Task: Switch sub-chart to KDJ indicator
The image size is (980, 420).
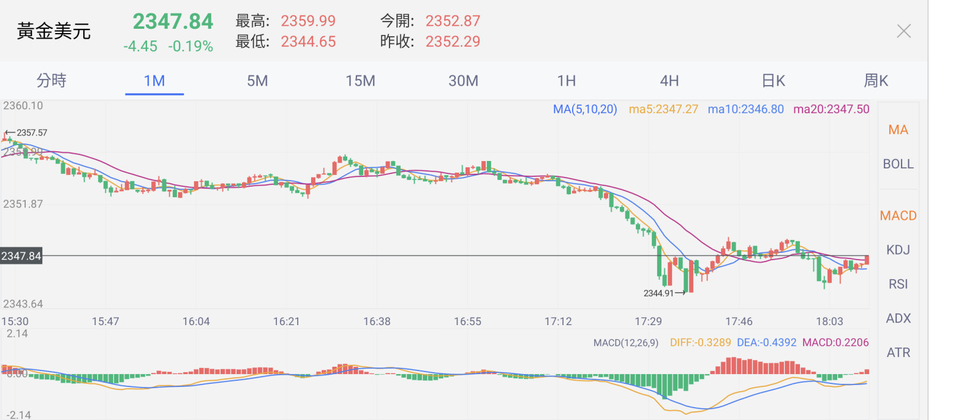Action: point(898,250)
